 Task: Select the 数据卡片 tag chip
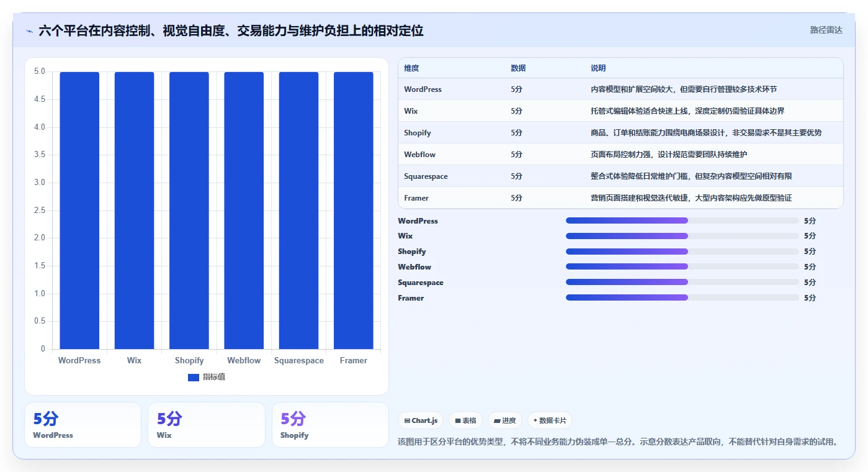pyautogui.click(x=550, y=420)
